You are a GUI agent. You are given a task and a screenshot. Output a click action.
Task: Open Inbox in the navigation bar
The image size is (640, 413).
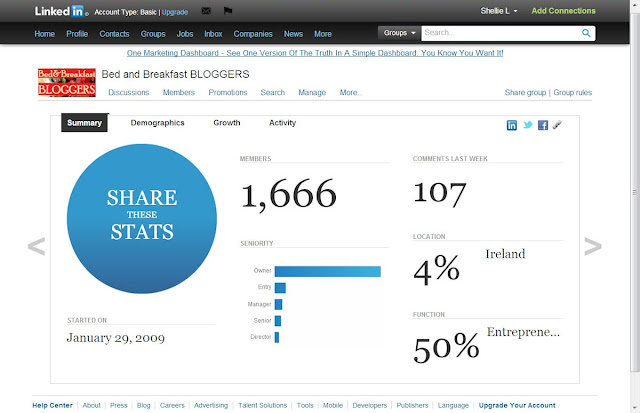coord(213,34)
